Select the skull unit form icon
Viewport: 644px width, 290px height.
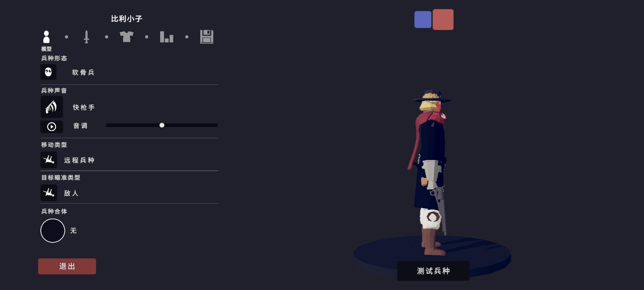[x=48, y=72]
